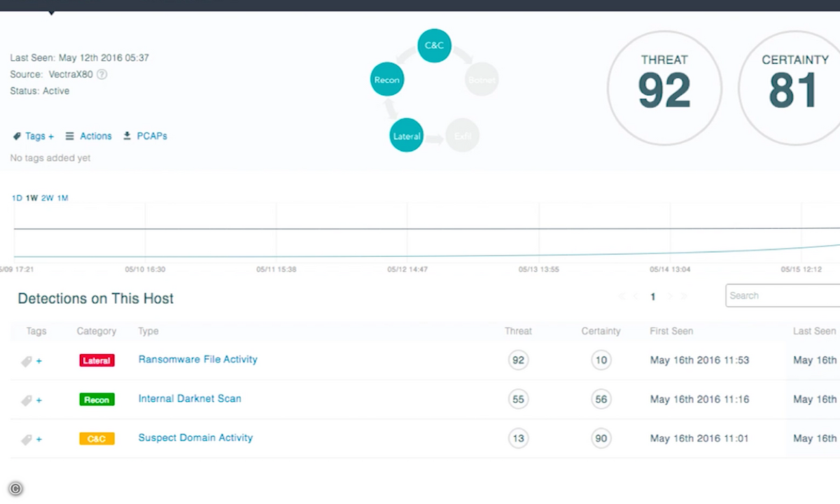This screenshot has width=840, height=504.
Task: Sort detections by Category column
Action: pyautogui.click(x=97, y=331)
